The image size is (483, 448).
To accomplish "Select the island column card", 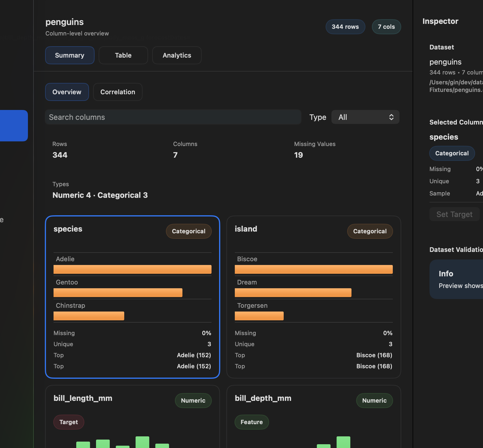I will coord(314,297).
